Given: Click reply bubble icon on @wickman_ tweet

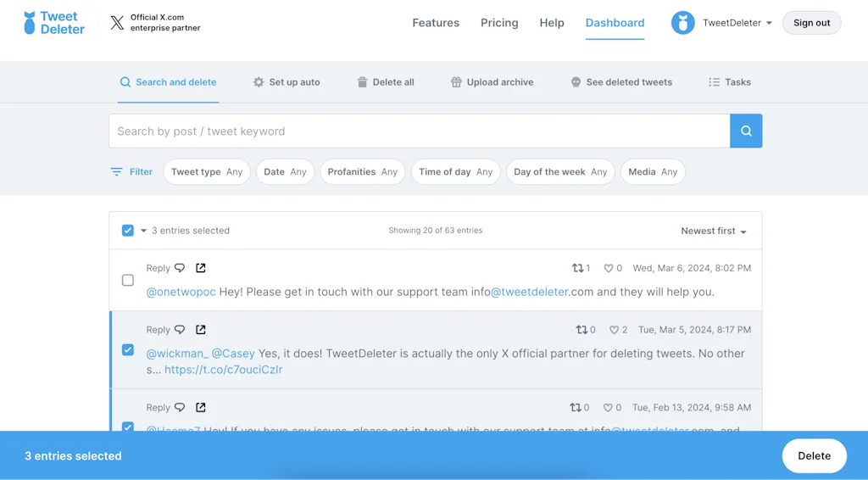Looking at the screenshot, I should pos(180,329).
